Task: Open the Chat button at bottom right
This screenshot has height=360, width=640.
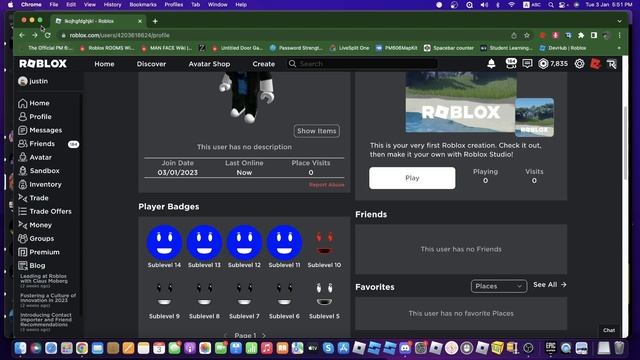Action: (609, 330)
